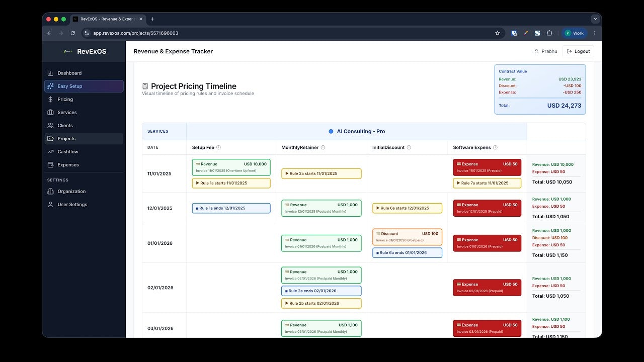
Task: Click the Clients people icon
Action: [50, 125]
